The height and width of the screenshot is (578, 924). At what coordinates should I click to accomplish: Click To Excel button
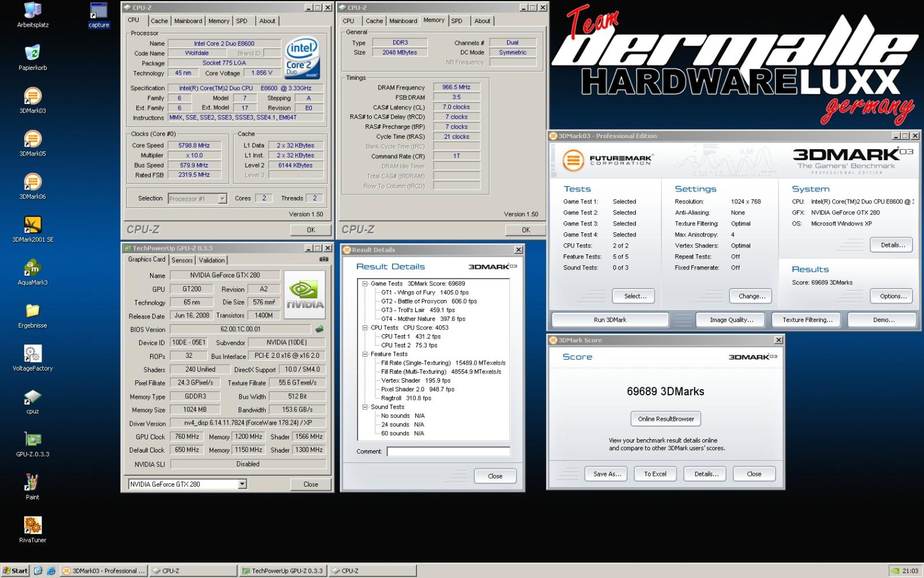coord(655,474)
